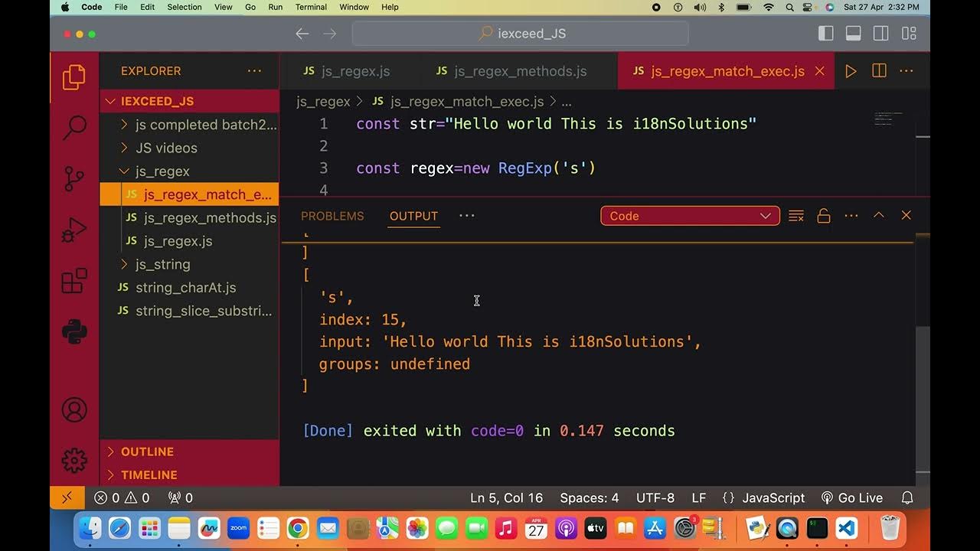Open output panel More Actions ellipsis
This screenshot has width=980, height=551.
point(851,216)
